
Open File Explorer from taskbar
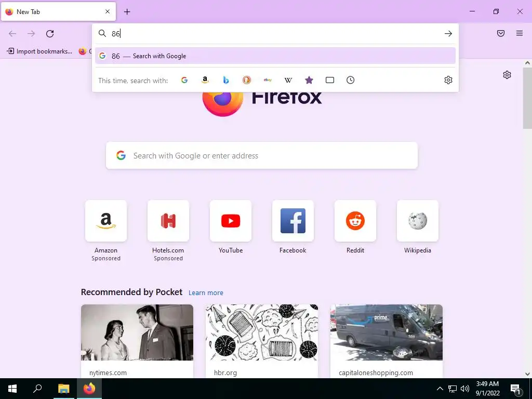pos(63,389)
